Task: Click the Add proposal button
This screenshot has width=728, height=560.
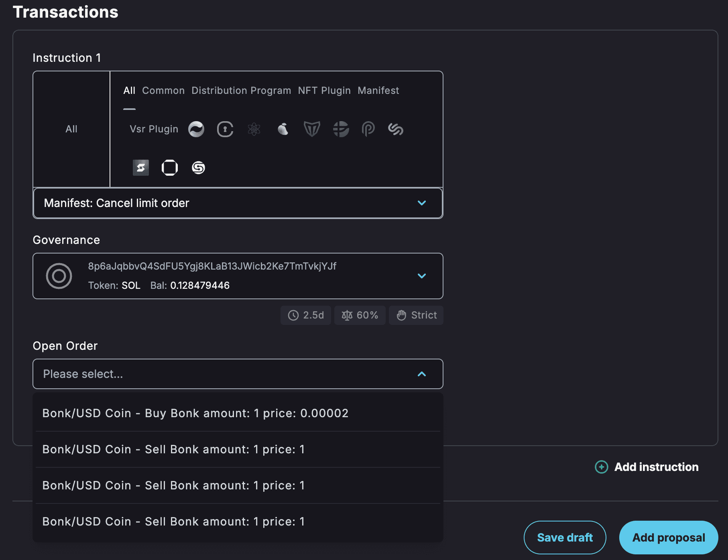Action: [668, 538]
